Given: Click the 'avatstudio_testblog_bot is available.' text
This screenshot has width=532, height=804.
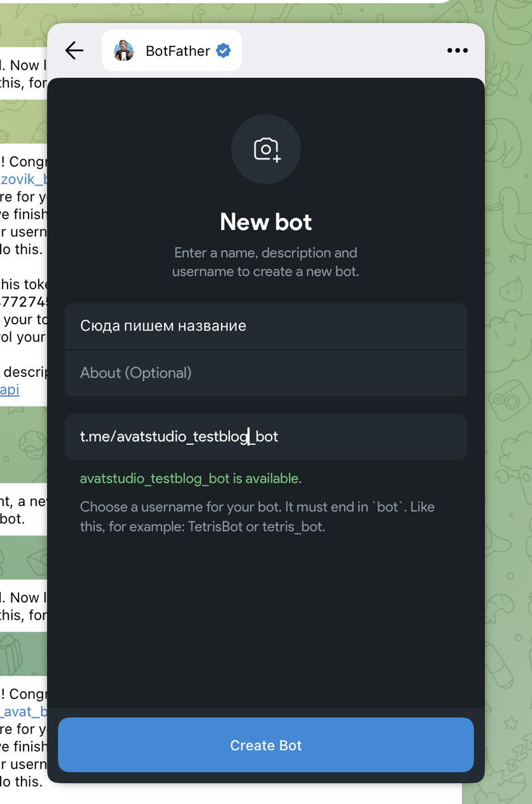Looking at the screenshot, I should [191, 478].
